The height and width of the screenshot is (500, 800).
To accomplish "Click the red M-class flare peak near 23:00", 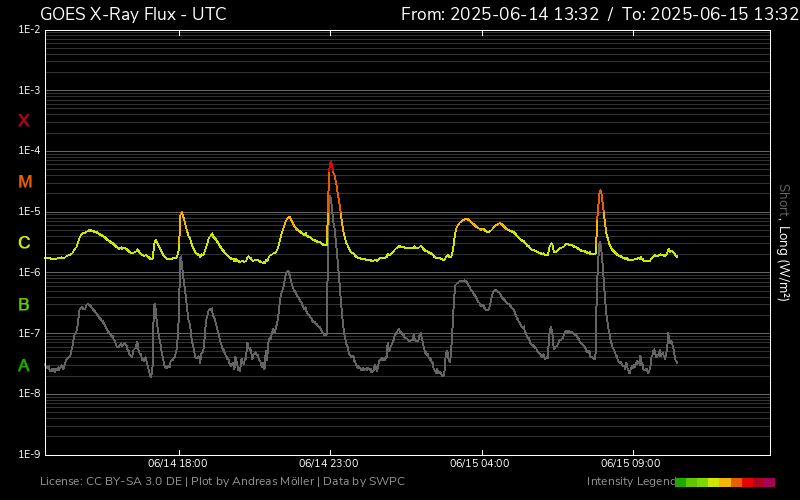I will (331, 163).
